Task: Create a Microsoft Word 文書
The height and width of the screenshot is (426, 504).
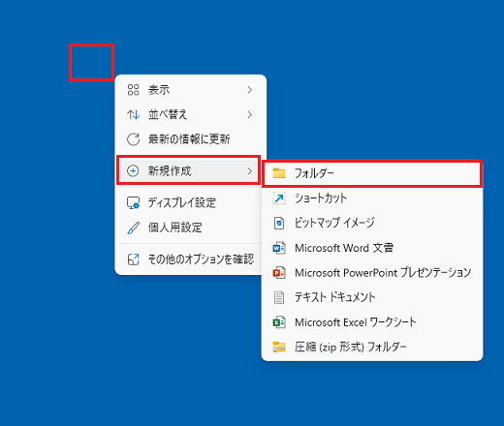Action: [x=372, y=248]
